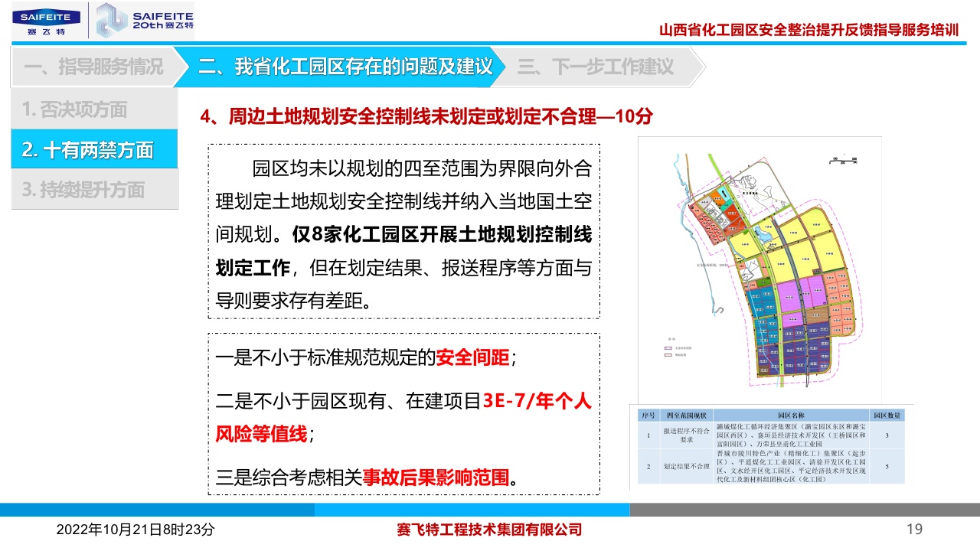Go to the 三、下一步工作建议 tab
The height and width of the screenshot is (551, 980).
point(596,67)
